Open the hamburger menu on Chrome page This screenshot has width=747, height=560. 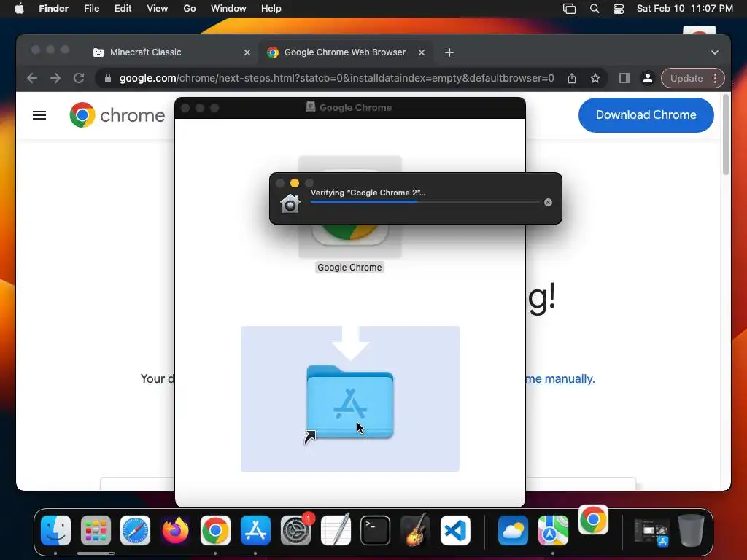tap(39, 115)
